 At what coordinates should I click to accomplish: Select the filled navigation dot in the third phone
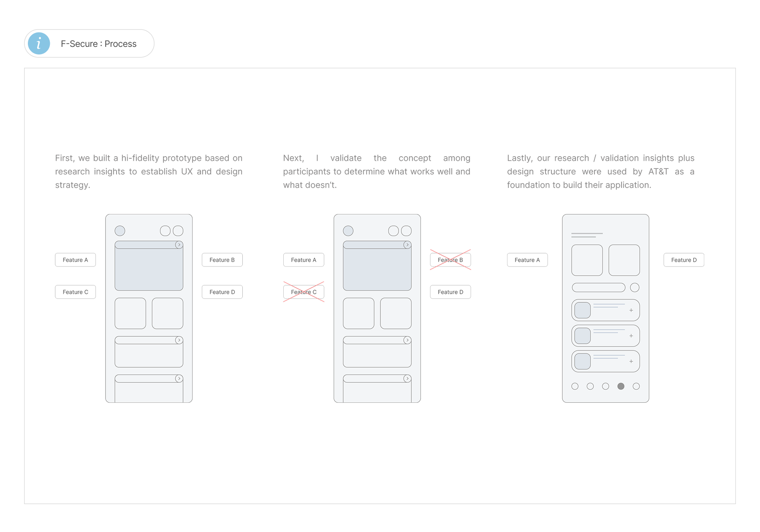(621, 386)
